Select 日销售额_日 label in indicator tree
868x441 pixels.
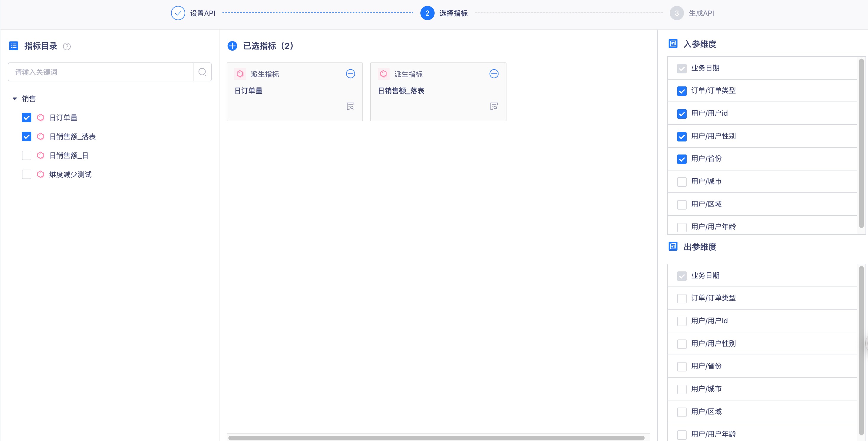pos(69,155)
